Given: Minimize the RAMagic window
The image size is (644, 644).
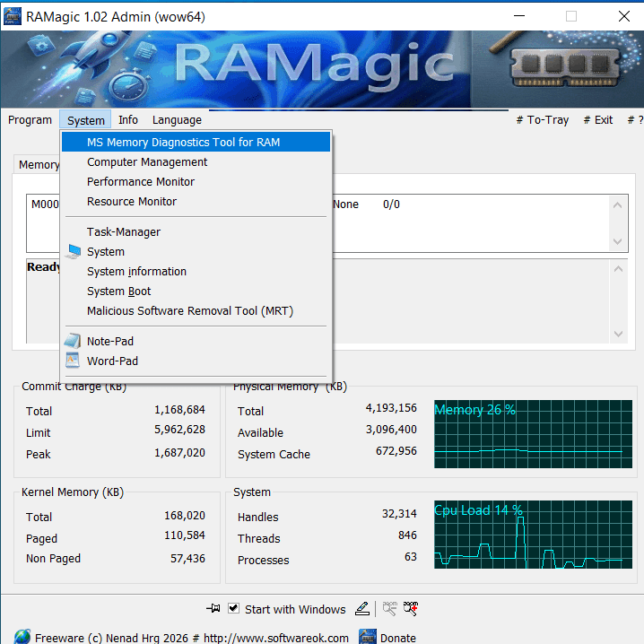Looking at the screenshot, I should 519,16.
